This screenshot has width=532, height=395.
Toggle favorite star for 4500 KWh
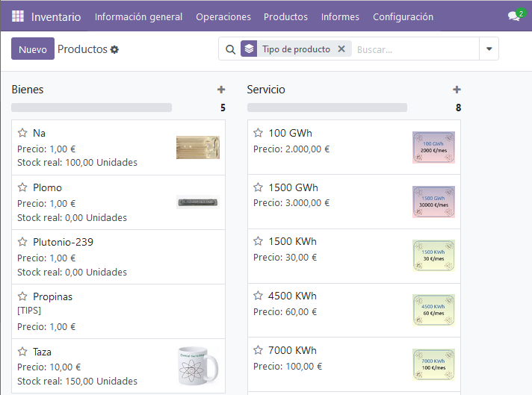(259, 296)
